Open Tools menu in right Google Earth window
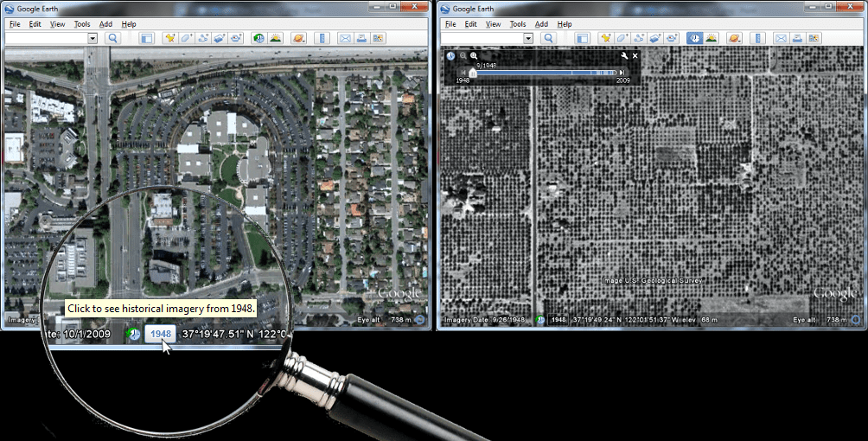868x441 pixels. [x=518, y=24]
